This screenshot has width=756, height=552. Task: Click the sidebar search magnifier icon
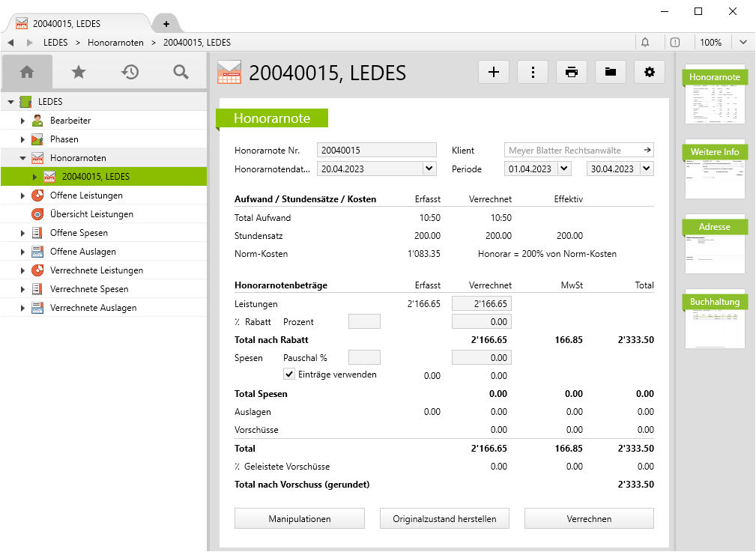click(181, 72)
